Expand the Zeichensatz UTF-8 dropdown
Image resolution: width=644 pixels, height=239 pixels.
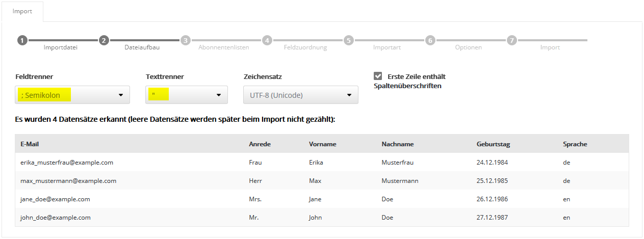[301, 95]
